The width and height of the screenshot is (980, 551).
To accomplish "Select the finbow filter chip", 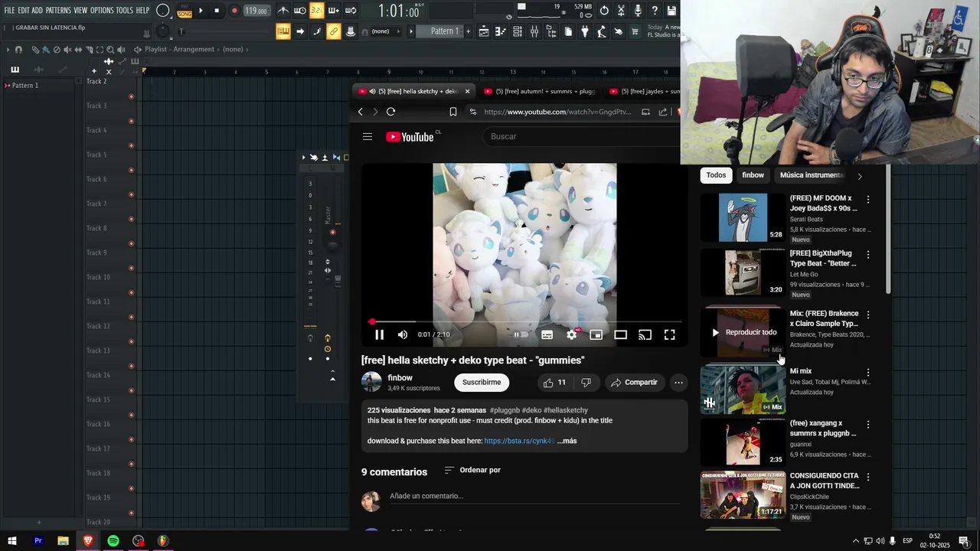I will 753,175.
